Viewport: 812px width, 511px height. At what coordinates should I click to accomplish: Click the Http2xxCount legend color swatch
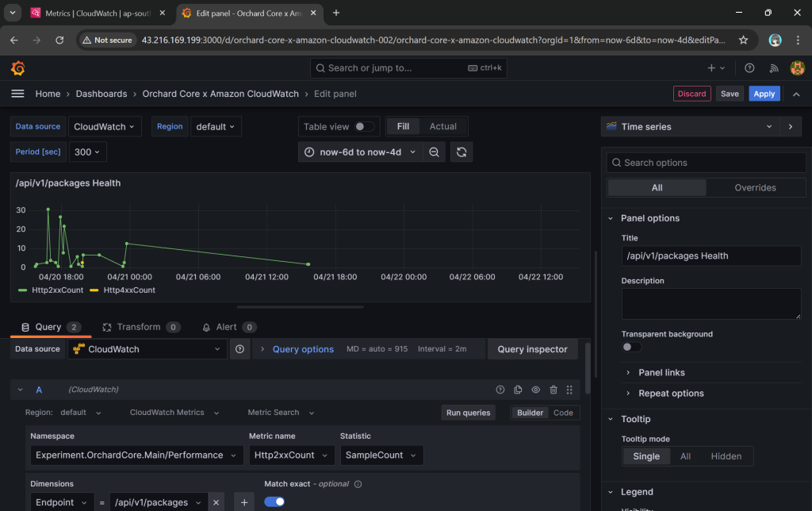click(x=23, y=290)
